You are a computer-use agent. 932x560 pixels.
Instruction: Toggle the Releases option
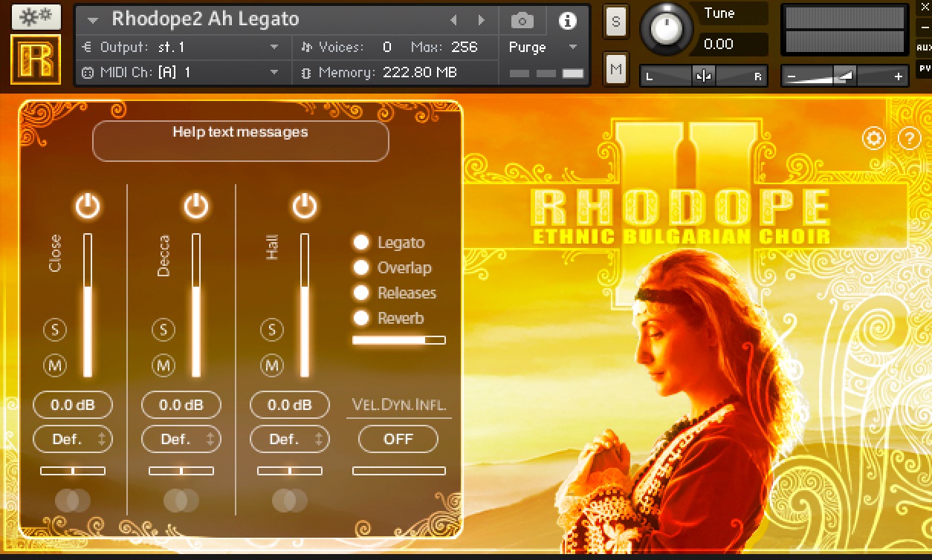point(362,293)
